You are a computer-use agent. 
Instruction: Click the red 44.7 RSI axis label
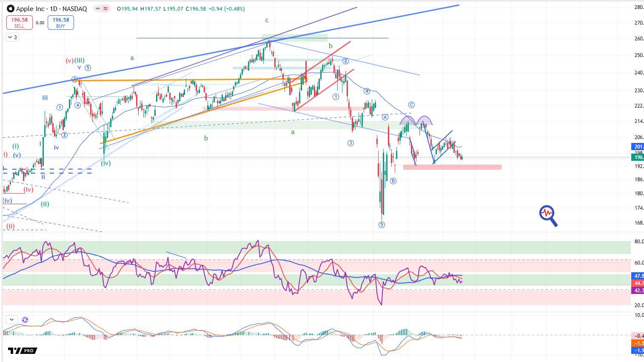tap(638, 283)
